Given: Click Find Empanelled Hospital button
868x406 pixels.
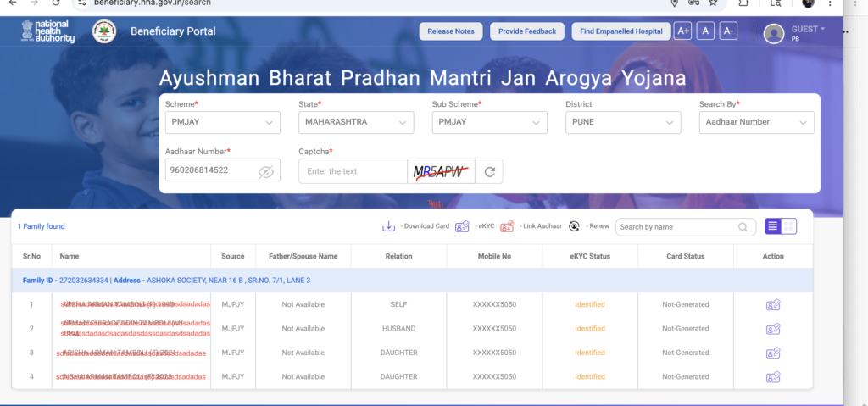Looking at the screenshot, I should (x=621, y=31).
